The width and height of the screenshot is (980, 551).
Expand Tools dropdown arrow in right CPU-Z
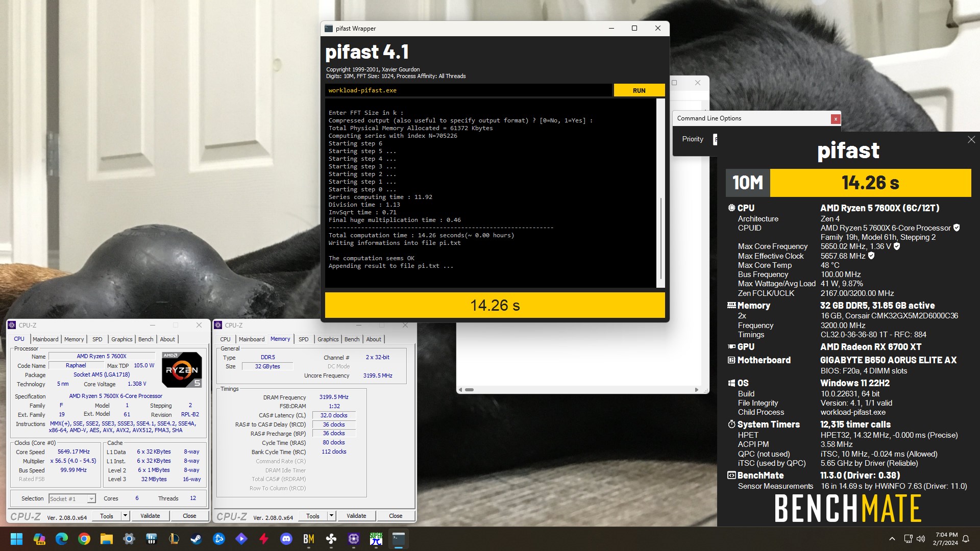(x=331, y=516)
